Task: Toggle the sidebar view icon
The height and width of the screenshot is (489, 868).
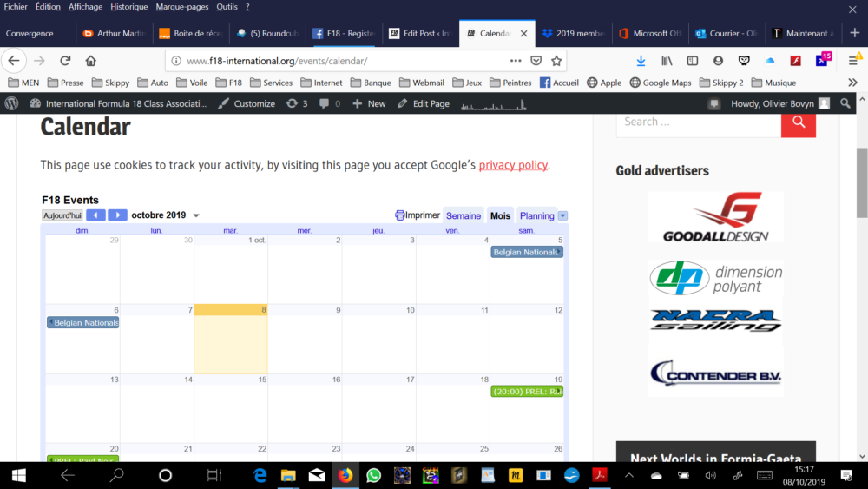Action: pyautogui.click(x=693, y=61)
